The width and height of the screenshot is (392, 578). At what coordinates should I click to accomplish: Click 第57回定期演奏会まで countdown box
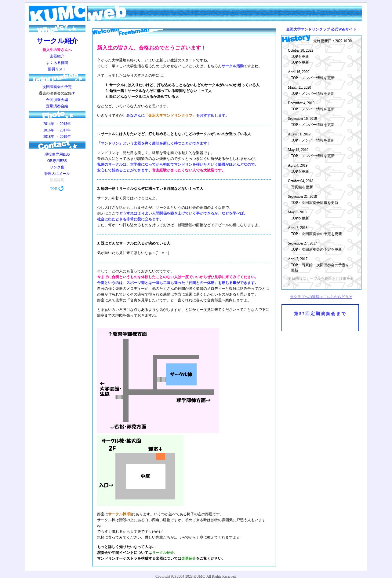tap(320, 317)
